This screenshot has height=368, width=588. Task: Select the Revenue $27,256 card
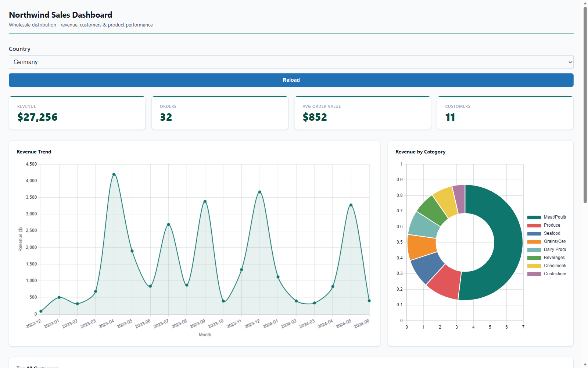pos(77,113)
